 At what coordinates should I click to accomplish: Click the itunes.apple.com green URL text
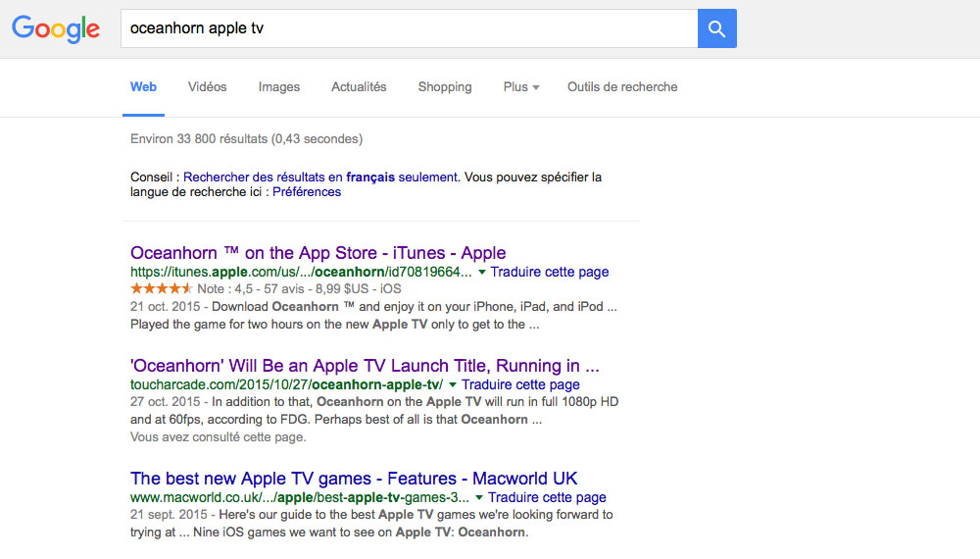pyautogui.click(x=301, y=272)
